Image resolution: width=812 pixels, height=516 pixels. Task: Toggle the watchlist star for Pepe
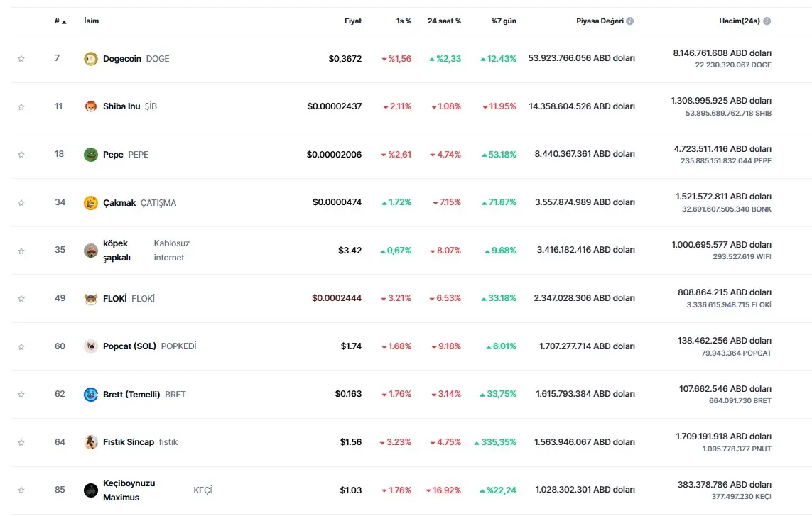(21, 155)
